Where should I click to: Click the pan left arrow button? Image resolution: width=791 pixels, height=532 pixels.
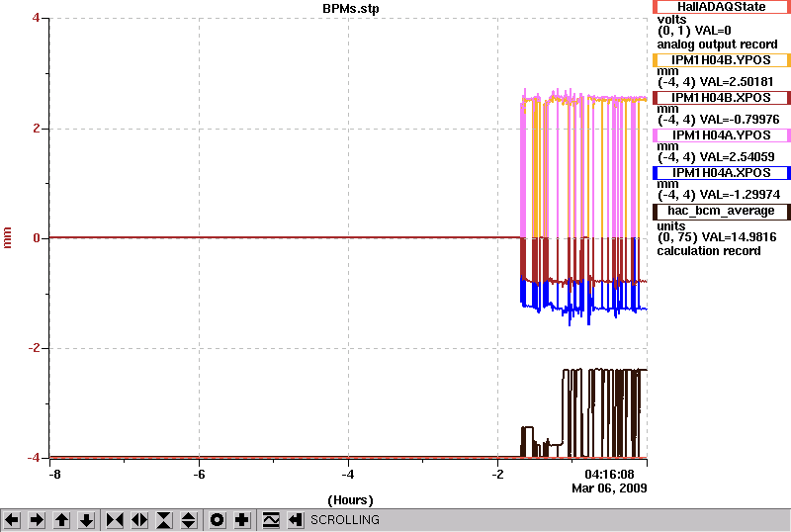(12, 520)
